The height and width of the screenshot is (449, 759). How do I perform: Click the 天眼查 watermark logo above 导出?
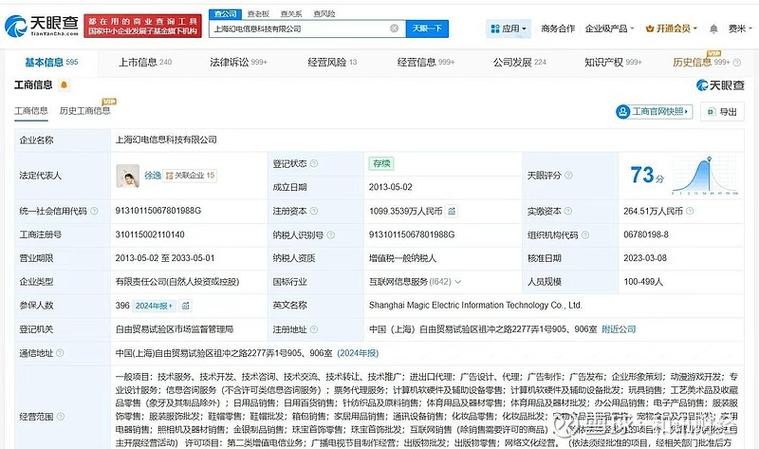[x=720, y=86]
